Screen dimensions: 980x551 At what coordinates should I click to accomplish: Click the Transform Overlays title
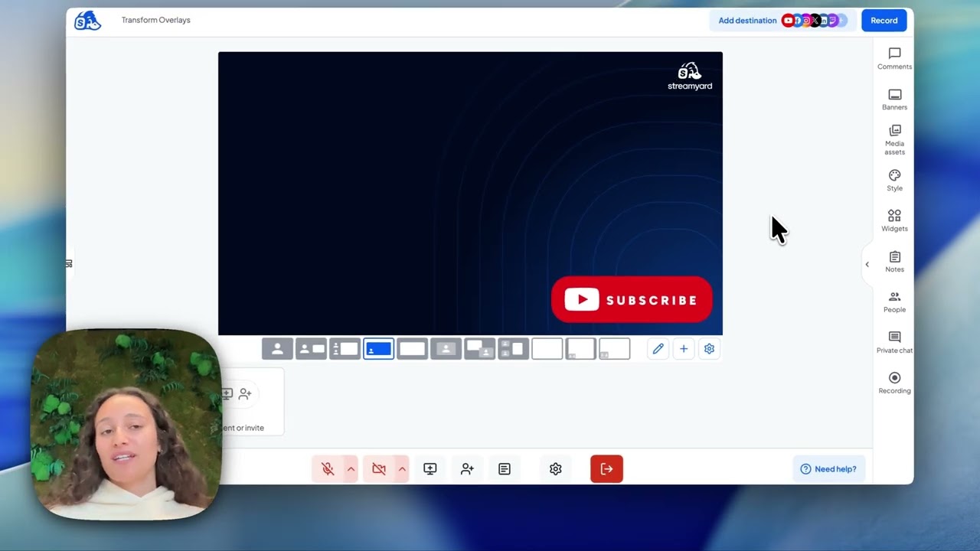[x=155, y=20]
